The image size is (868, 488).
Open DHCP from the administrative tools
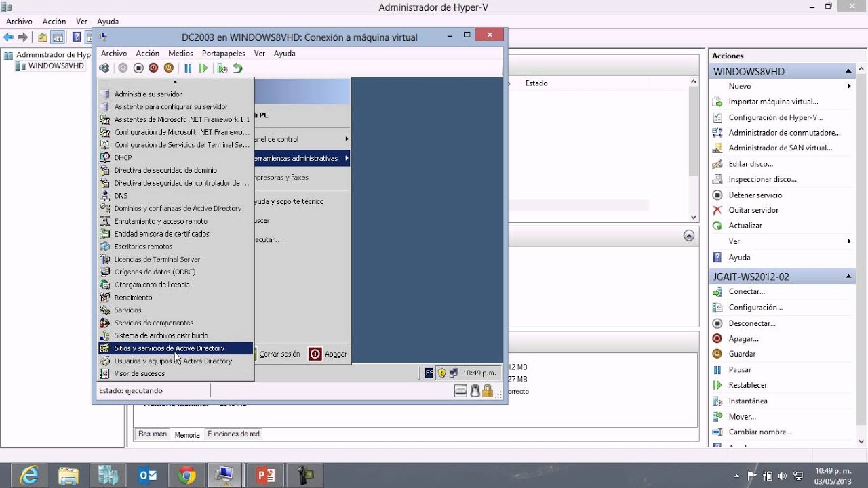coord(176,157)
